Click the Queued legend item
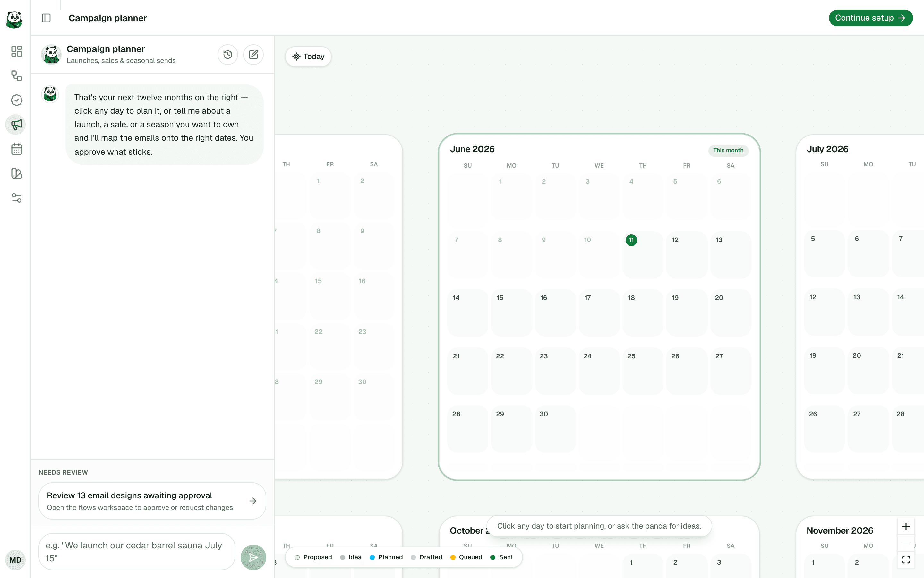 click(x=466, y=557)
